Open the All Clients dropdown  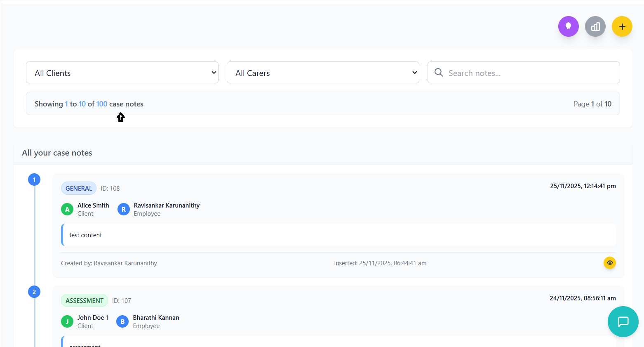click(x=122, y=73)
